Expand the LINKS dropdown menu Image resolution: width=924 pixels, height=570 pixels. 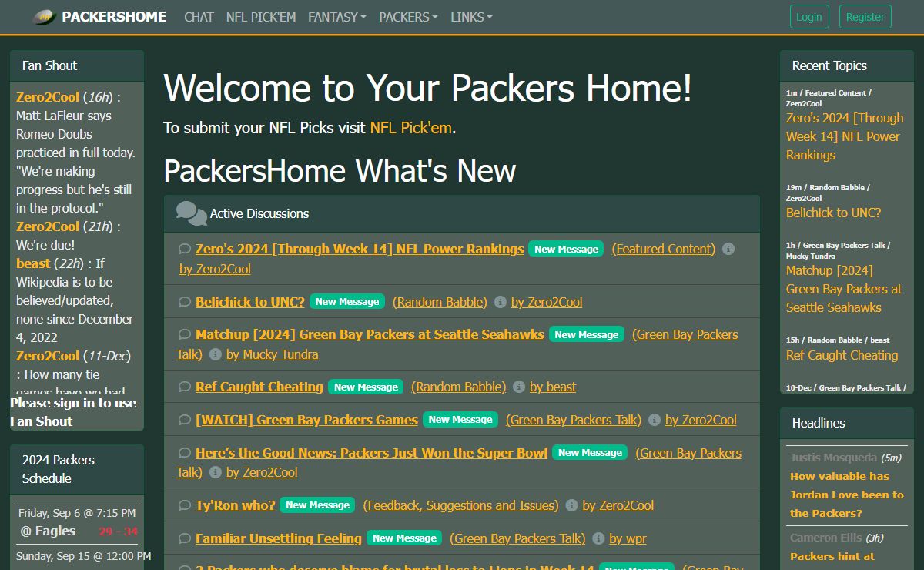[x=471, y=17]
